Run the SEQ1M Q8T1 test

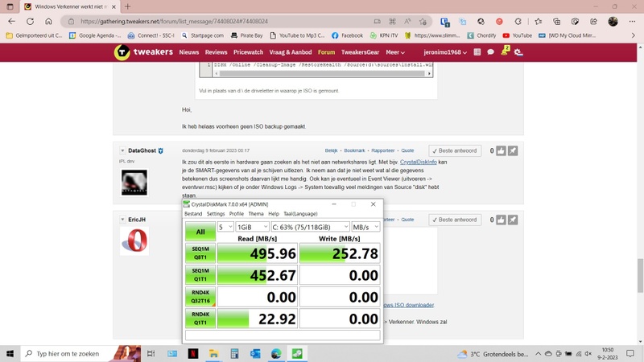click(200, 253)
